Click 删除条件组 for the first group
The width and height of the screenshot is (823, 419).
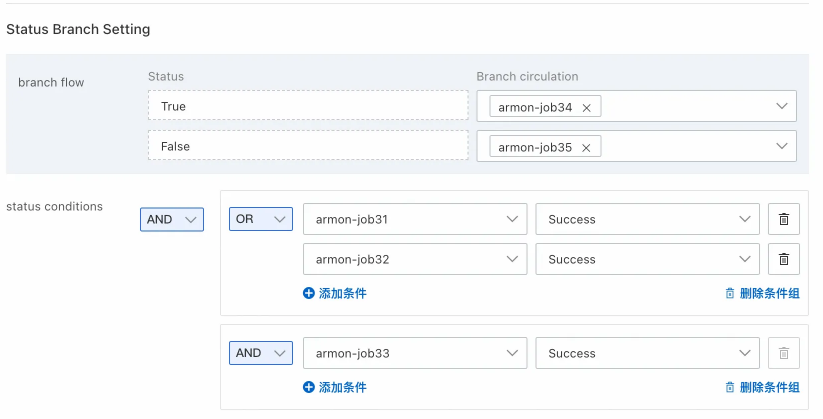(x=762, y=293)
